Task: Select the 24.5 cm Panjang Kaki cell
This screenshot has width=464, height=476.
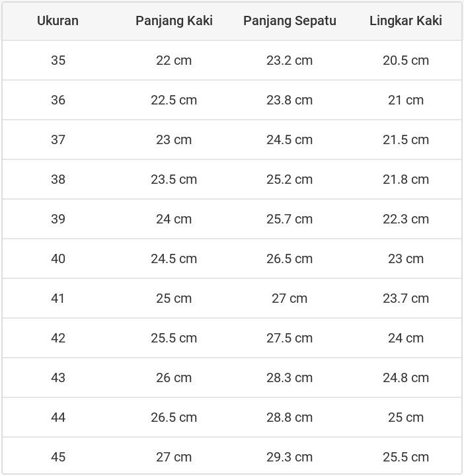Action: pyautogui.click(x=174, y=258)
